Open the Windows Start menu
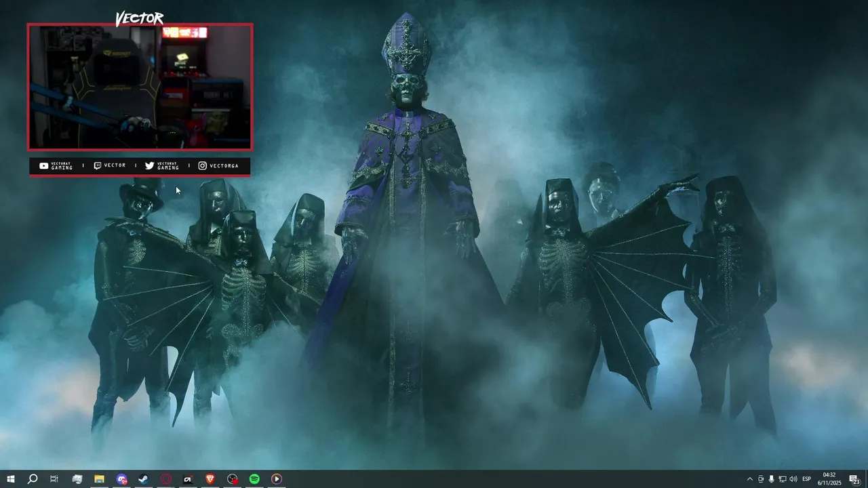This screenshot has height=488, width=868. click(x=10, y=479)
